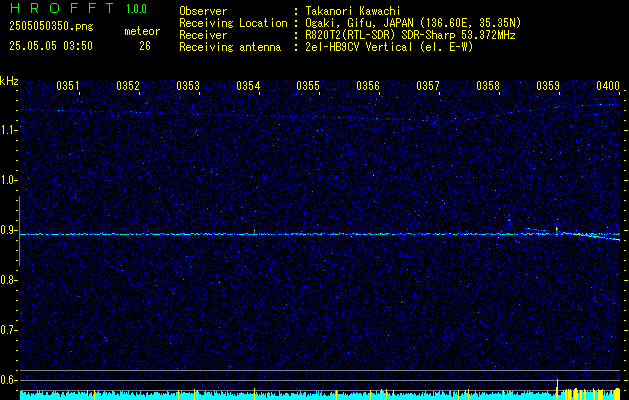Click the 'Receiving antenna' field label
This screenshot has height=400, width=629.
[230, 47]
